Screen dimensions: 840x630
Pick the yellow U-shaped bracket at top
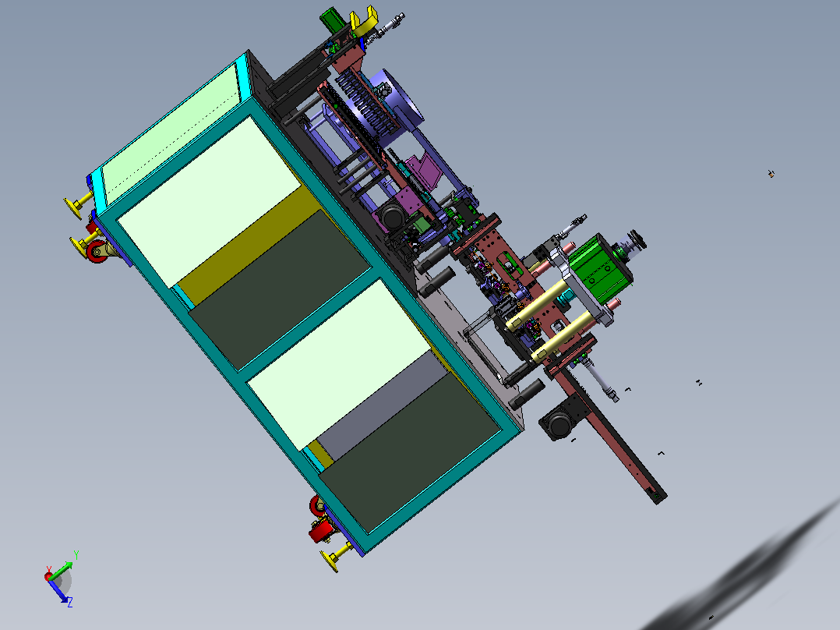click(x=364, y=20)
